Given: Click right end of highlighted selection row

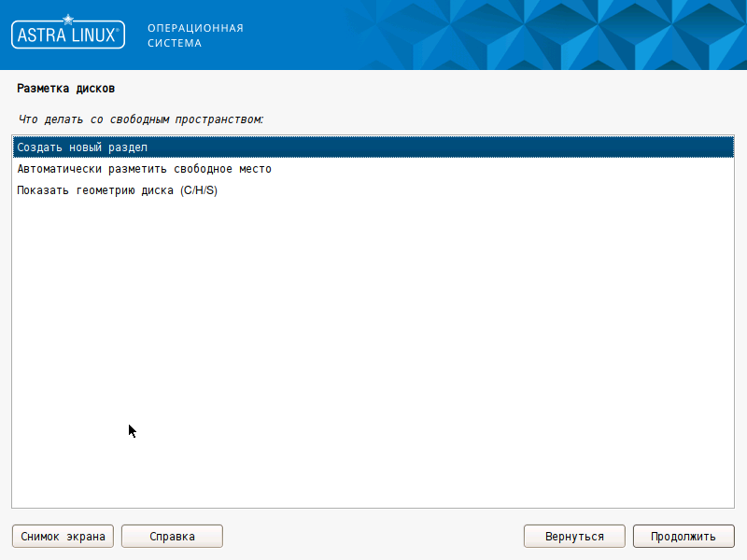Looking at the screenshot, I should 719,147.
